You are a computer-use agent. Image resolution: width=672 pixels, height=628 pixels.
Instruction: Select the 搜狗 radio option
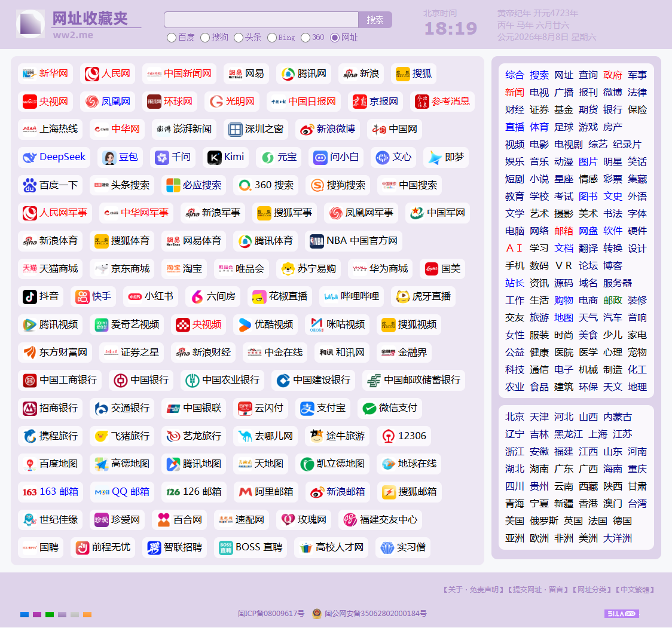coord(205,38)
